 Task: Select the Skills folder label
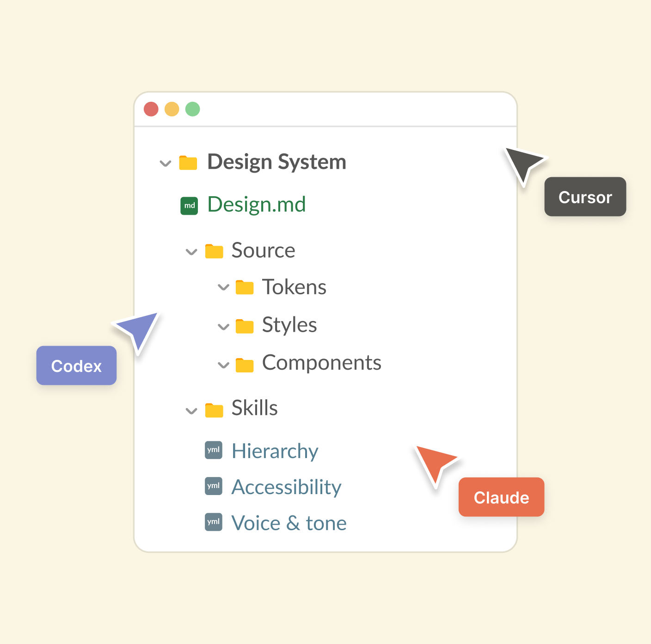tap(255, 408)
